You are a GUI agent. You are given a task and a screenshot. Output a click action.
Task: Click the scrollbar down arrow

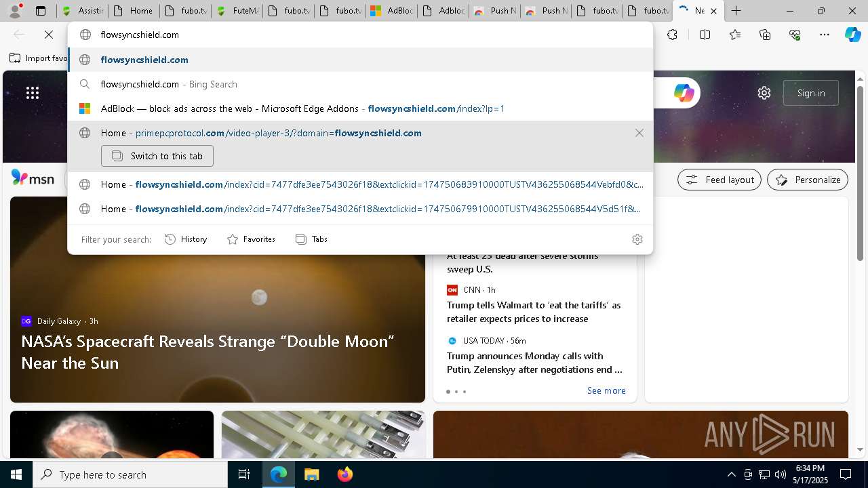861,449
